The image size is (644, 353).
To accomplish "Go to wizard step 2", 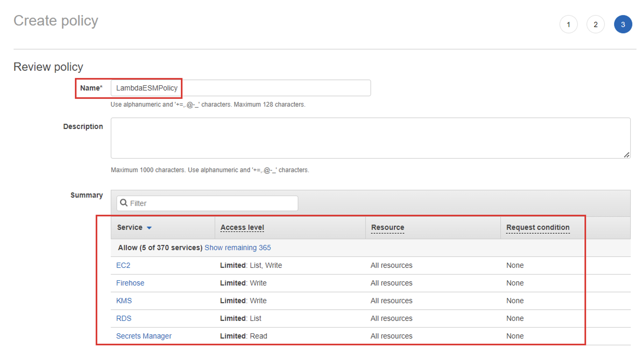I will (595, 24).
